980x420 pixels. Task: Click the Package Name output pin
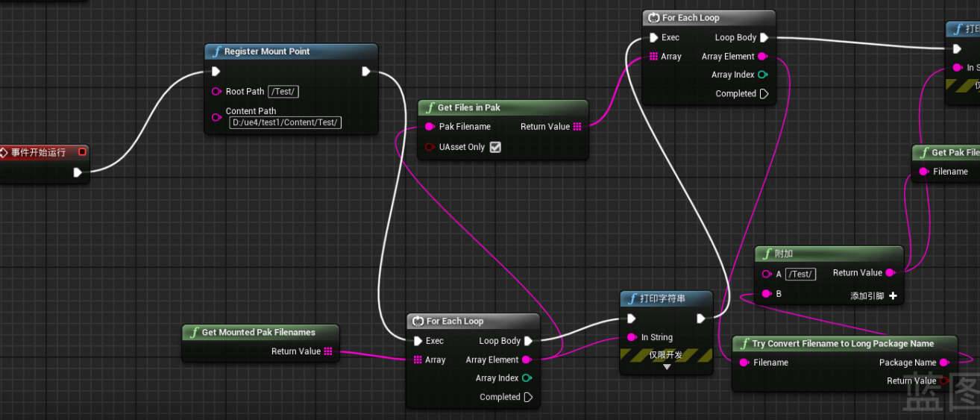click(944, 363)
